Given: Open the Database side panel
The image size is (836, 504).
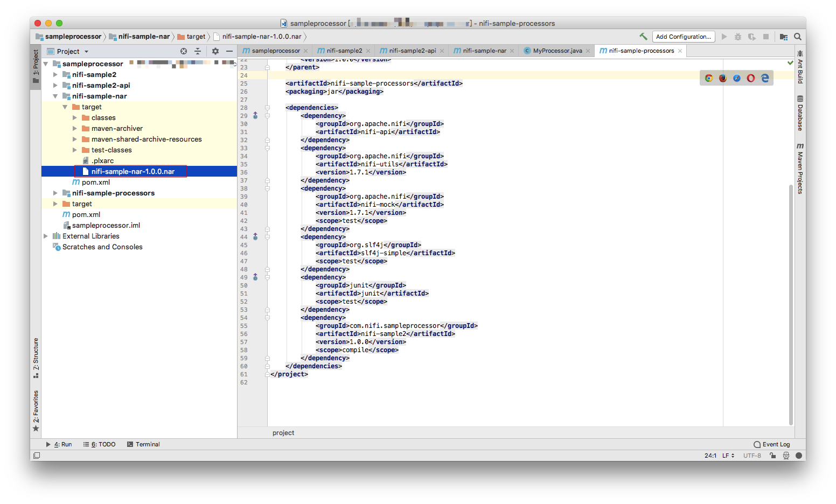Looking at the screenshot, I should coord(800,113).
